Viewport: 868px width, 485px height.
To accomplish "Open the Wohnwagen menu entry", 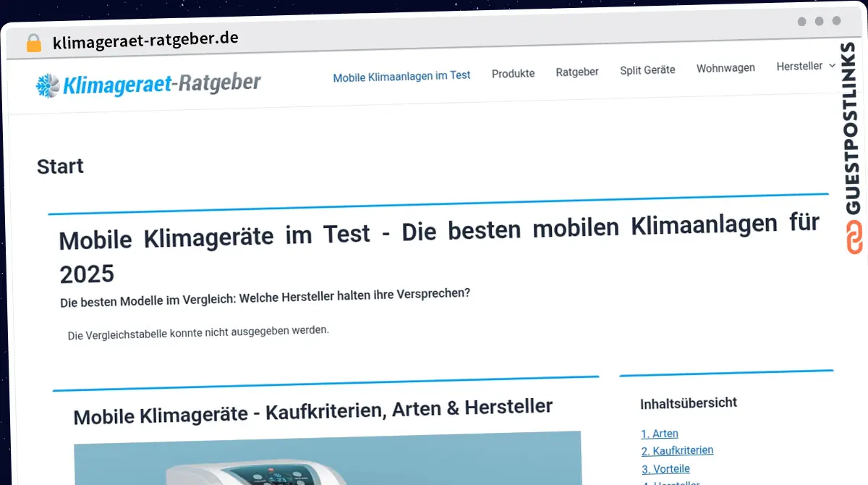I will click(726, 68).
